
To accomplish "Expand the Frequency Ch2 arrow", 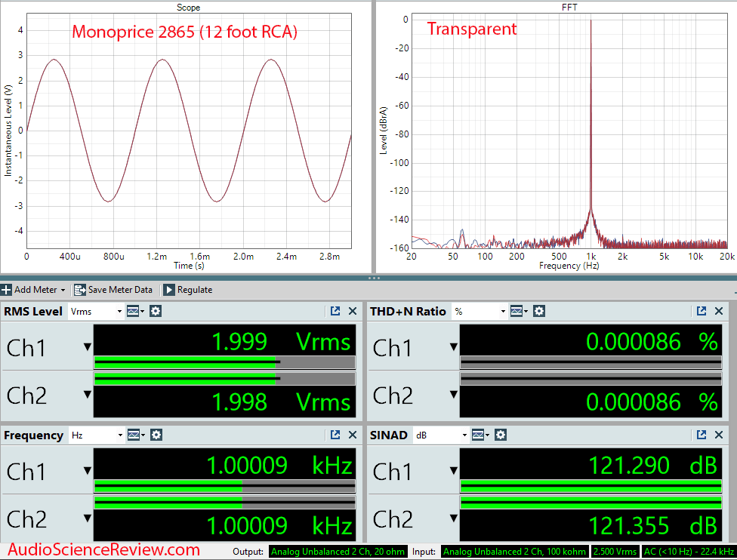I will point(88,518).
